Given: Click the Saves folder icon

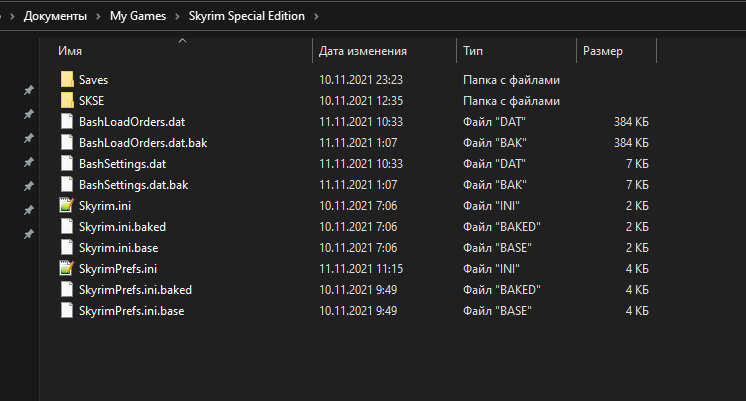Looking at the screenshot, I should (x=67, y=79).
